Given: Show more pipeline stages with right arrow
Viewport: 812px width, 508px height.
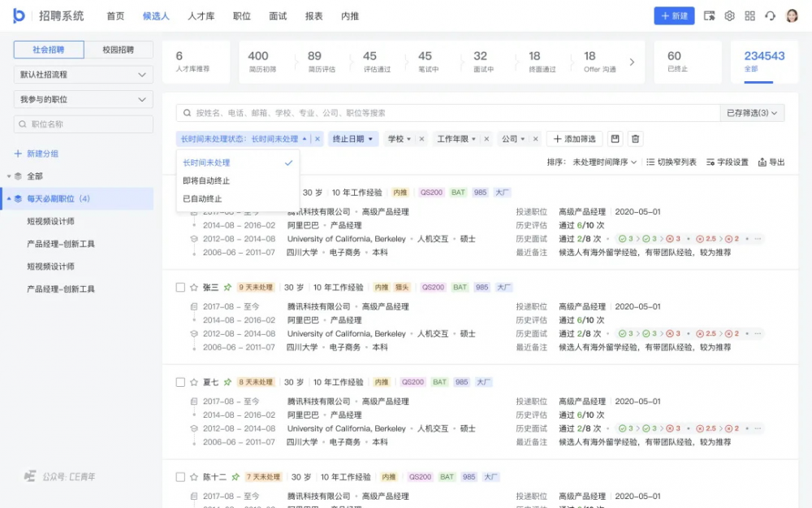Looking at the screenshot, I should click(x=632, y=63).
